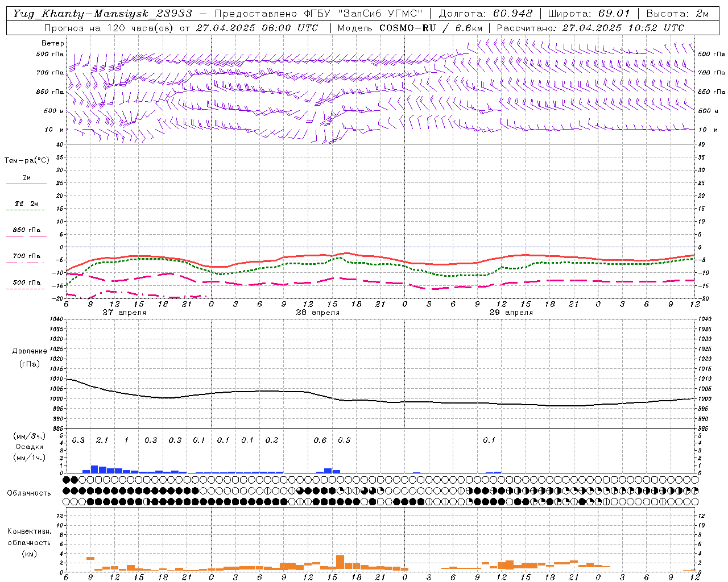Image resolution: width=728 pixels, height=582 pixels.
Task: Click the Td 2м dew point legend entry
Action: pos(26,204)
